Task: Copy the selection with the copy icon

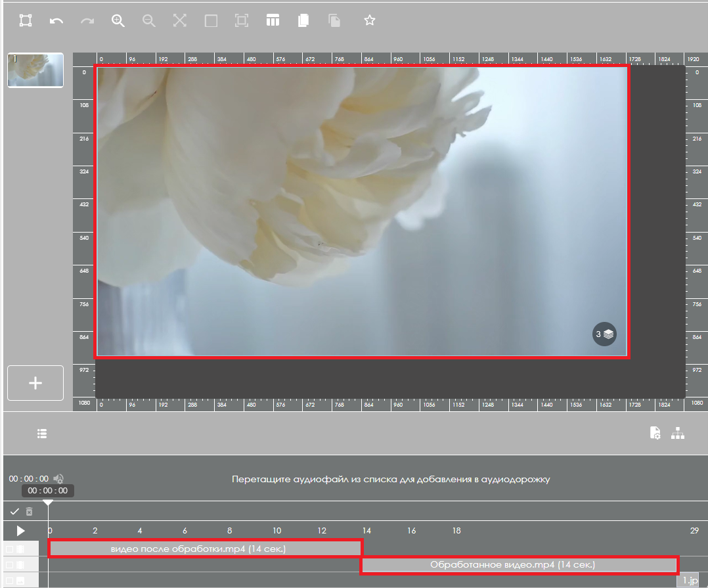Action: (x=303, y=21)
